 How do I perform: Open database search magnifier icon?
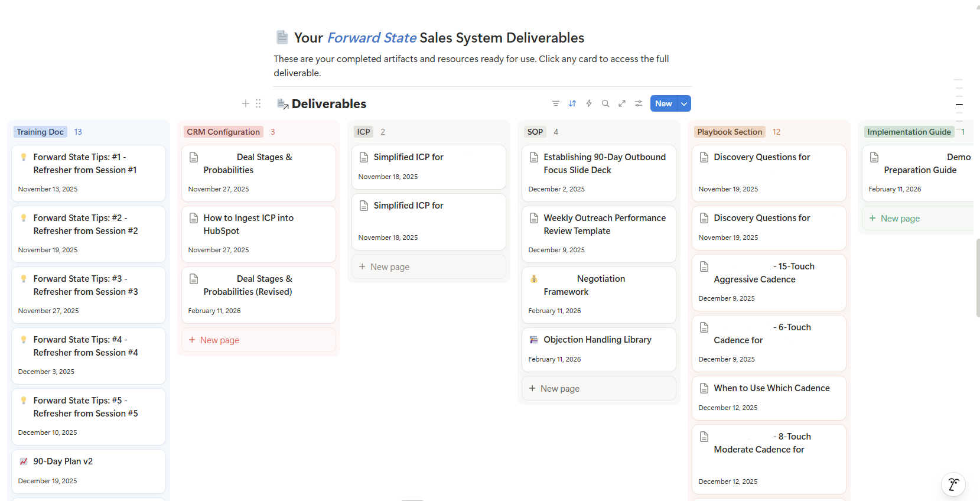click(x=605, y=103)
